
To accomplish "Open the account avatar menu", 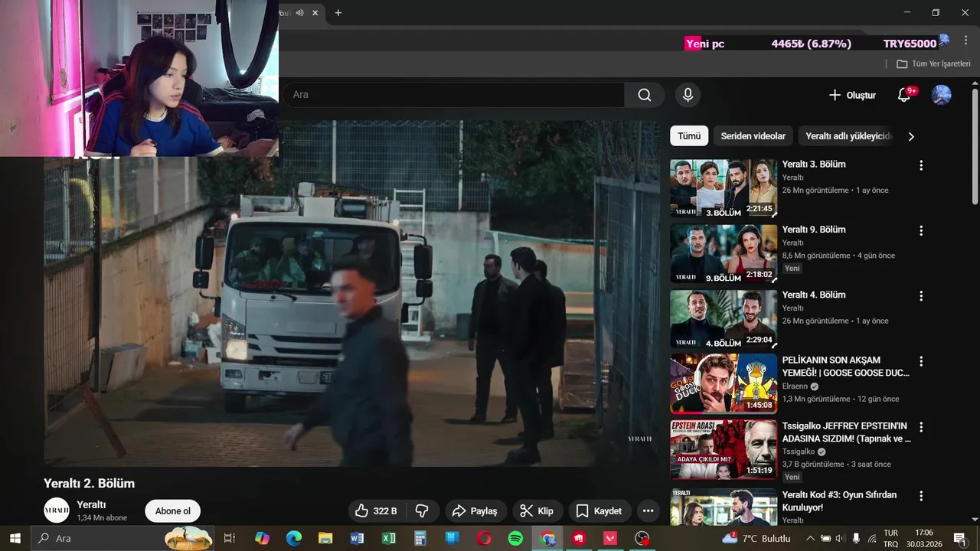I will tap(941, 95).
